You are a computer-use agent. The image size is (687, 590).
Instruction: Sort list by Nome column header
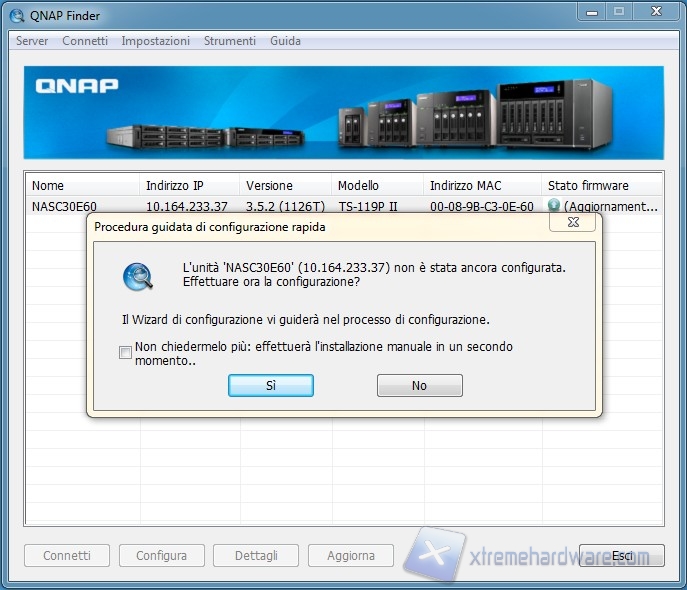(82, 185)
